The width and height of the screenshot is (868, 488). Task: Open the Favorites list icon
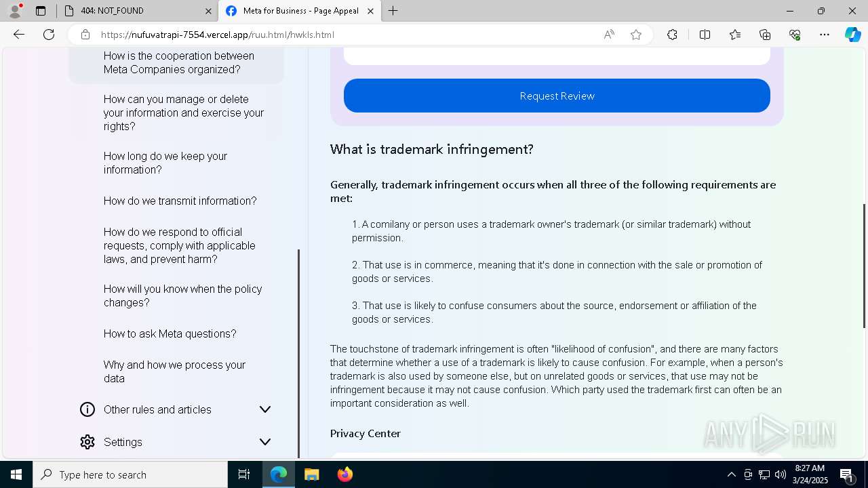point(735,35)
